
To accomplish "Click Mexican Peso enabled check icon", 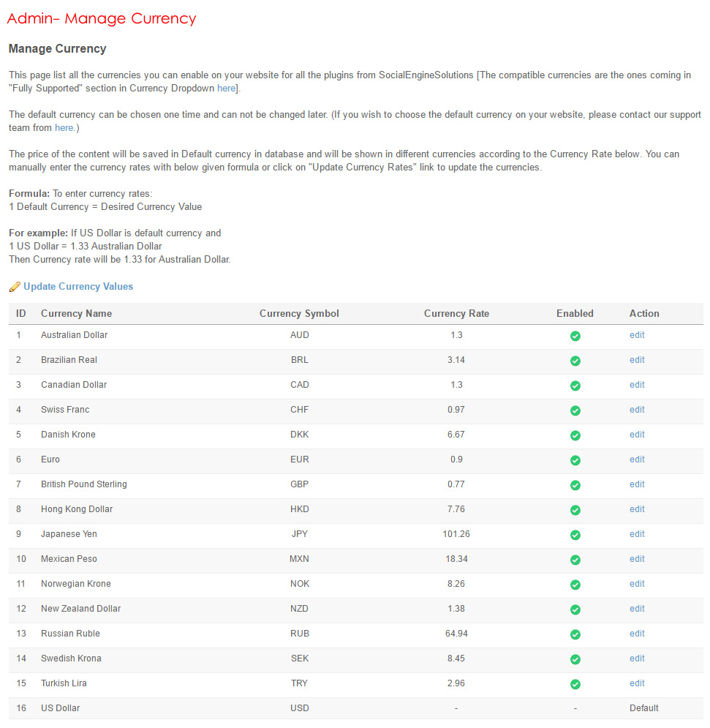I will 575,560.
